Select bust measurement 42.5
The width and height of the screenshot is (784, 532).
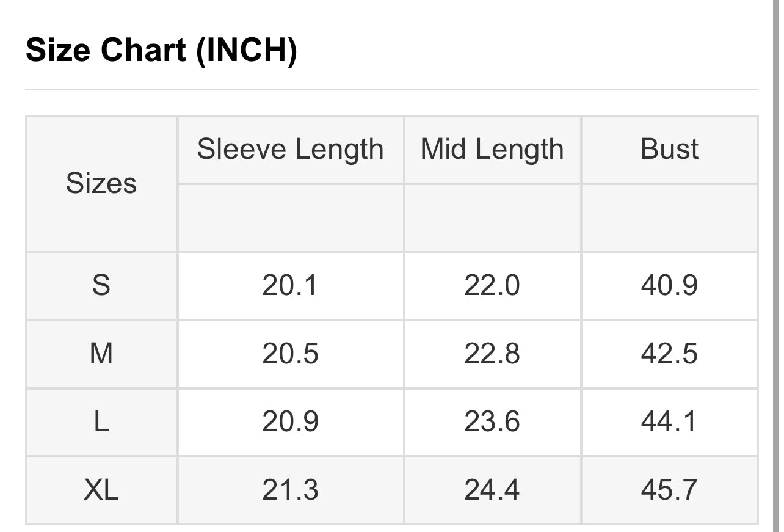coord(669,354)
